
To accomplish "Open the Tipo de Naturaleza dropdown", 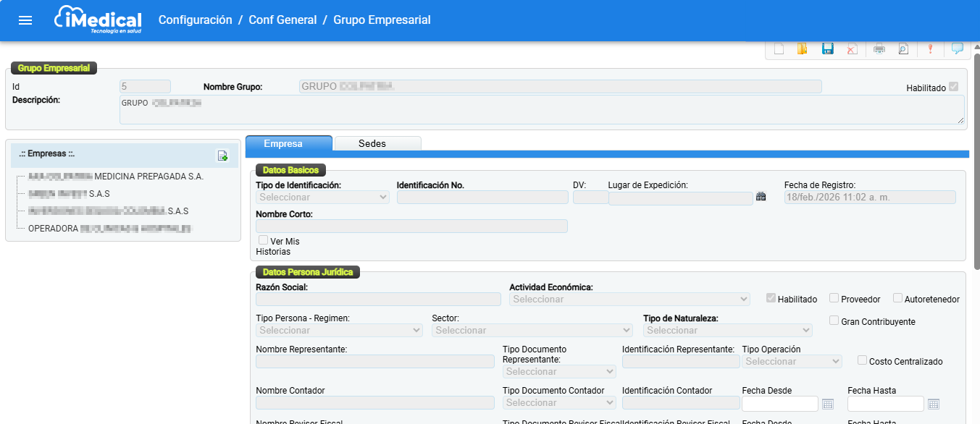I will [727, 330].
